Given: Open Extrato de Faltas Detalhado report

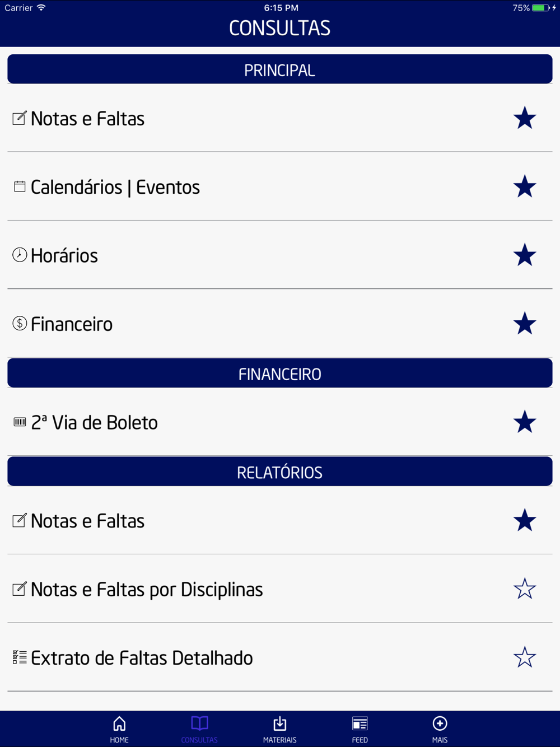Looking at the screenshot, I should click(x=280, y=657).
